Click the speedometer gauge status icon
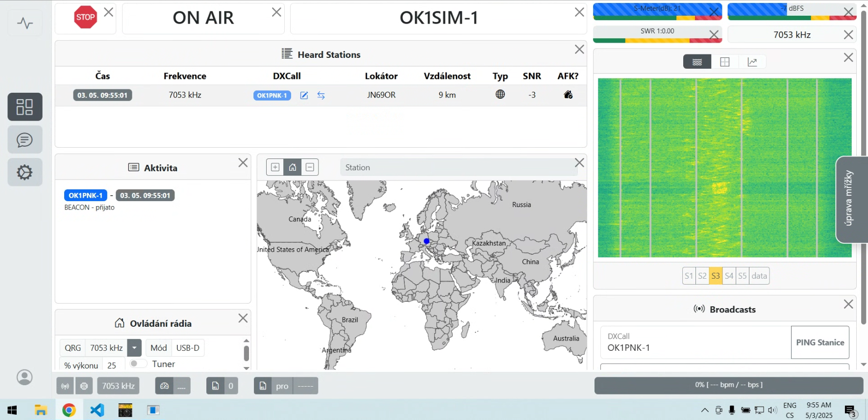The width and height of the screenshot is (868, 420). [165, 386]
